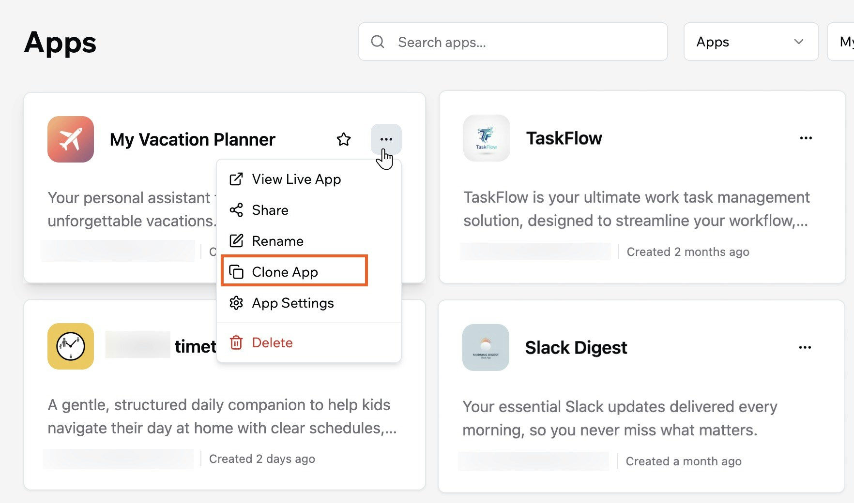Click the Rename pencil icon

(x=236, y=241)
